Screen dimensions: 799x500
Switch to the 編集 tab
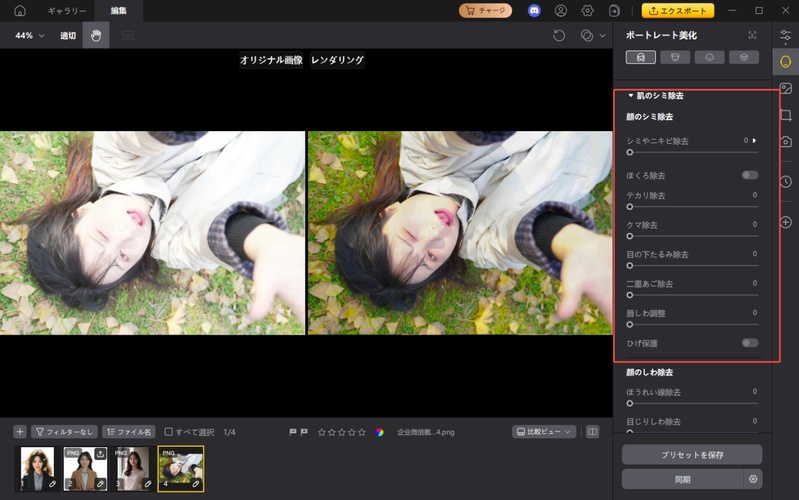tap(119, 11)
